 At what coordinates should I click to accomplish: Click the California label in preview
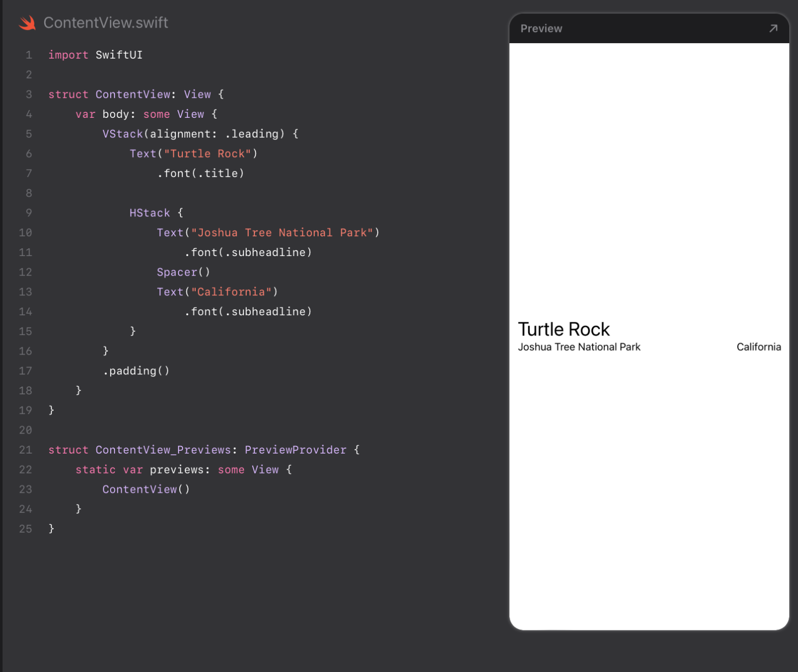[x=759, y=347]
